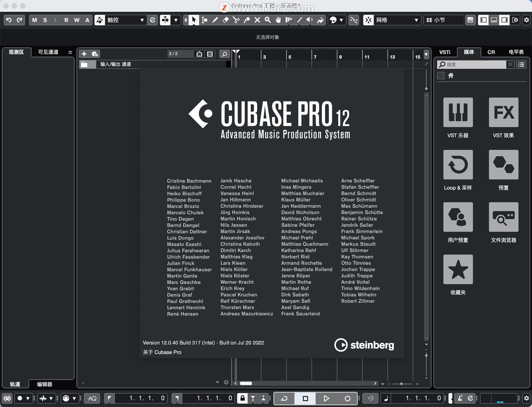
Task: Select the Draw pencil tool
Action: coord(215,20)
